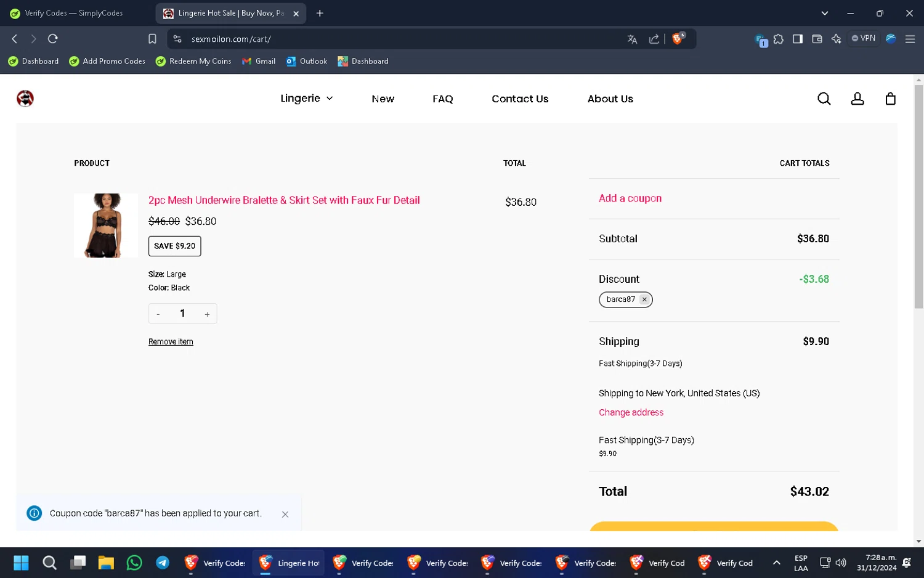
Task: Open a new browser tab
Action: [320, 13]
